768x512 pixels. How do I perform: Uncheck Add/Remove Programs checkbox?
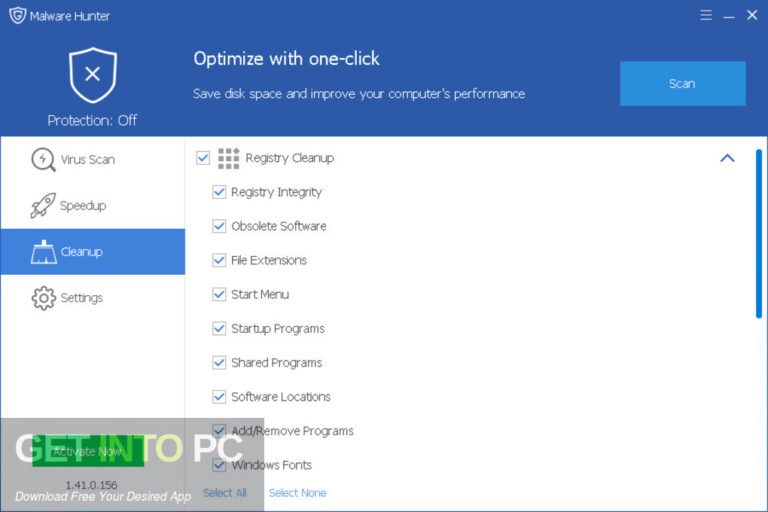[219, 431]
